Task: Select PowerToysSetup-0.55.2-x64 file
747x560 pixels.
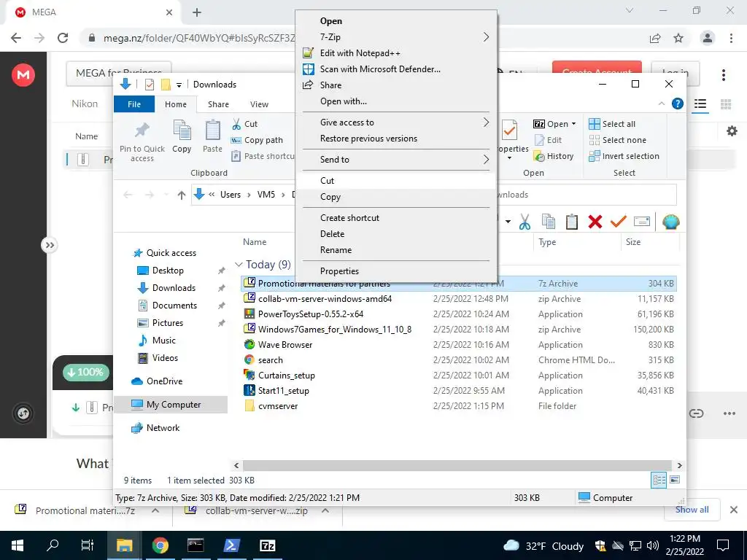Action: (x=311, y=314)
